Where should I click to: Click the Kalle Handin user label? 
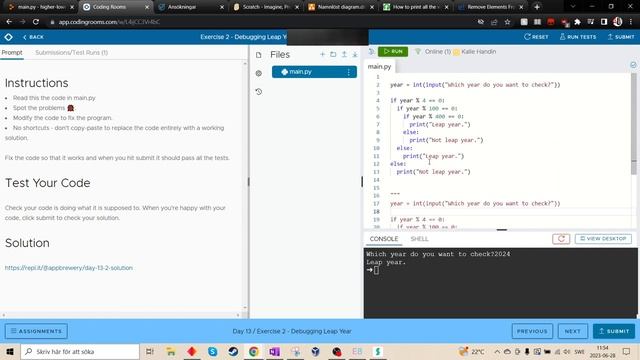click(x=475, y=51)
